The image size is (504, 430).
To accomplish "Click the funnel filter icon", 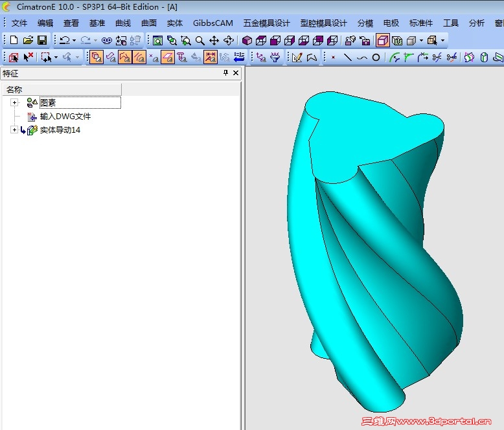I will coord(275,58).
